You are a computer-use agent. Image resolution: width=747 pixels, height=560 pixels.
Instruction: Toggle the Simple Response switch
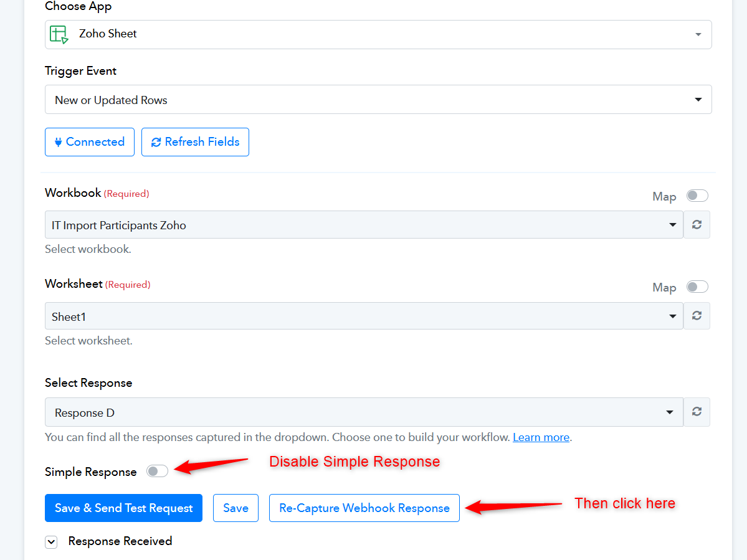157,472
